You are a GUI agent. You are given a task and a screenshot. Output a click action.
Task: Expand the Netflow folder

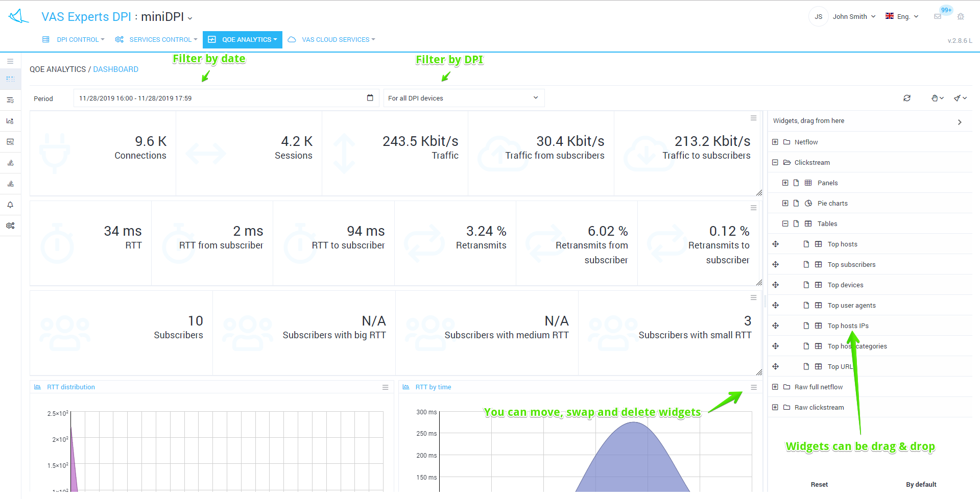(x=775, y=142)
